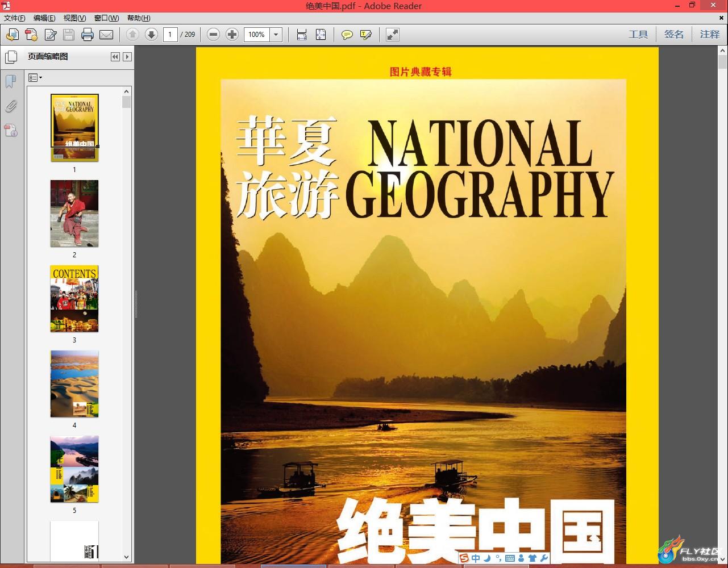Open the 签名 (Sign) pane
Image resolution: width=728 pixels, height=568 pixels.
coord(674,35)
